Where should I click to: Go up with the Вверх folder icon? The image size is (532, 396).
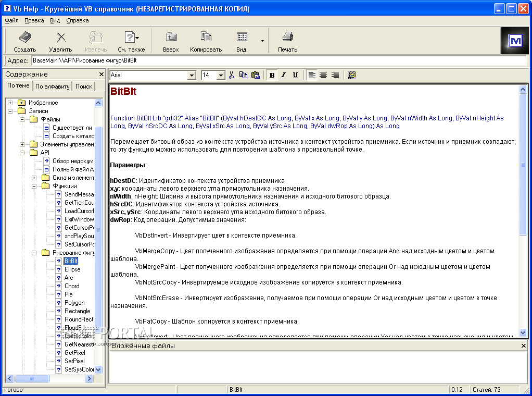pyautogui.click(x=171, y=37)
